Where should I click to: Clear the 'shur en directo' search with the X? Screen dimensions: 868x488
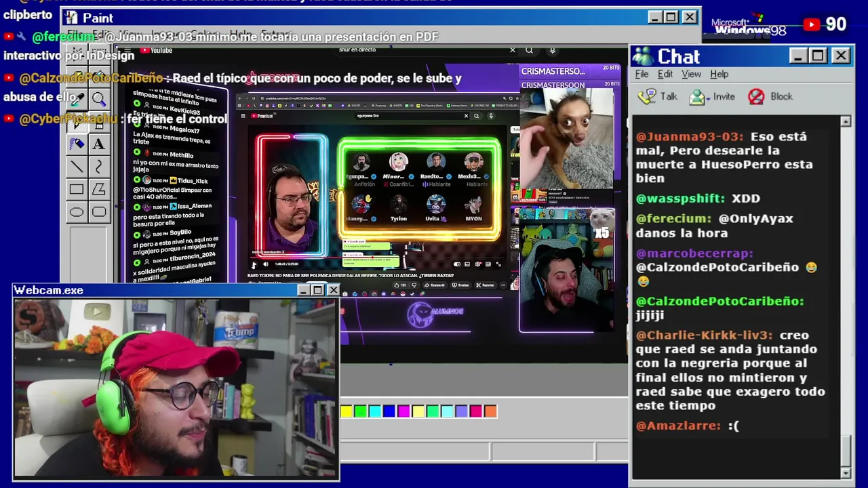(513, 50)
